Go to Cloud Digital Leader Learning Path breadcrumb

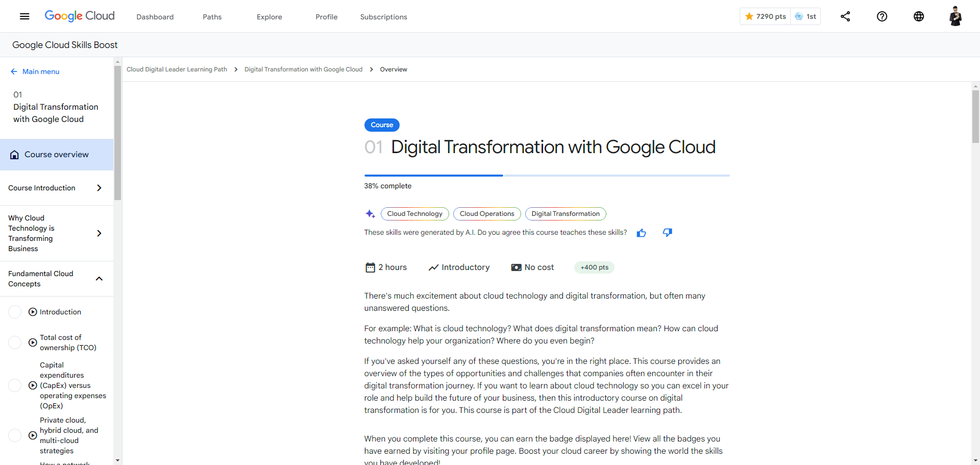(x=177, y=69)
